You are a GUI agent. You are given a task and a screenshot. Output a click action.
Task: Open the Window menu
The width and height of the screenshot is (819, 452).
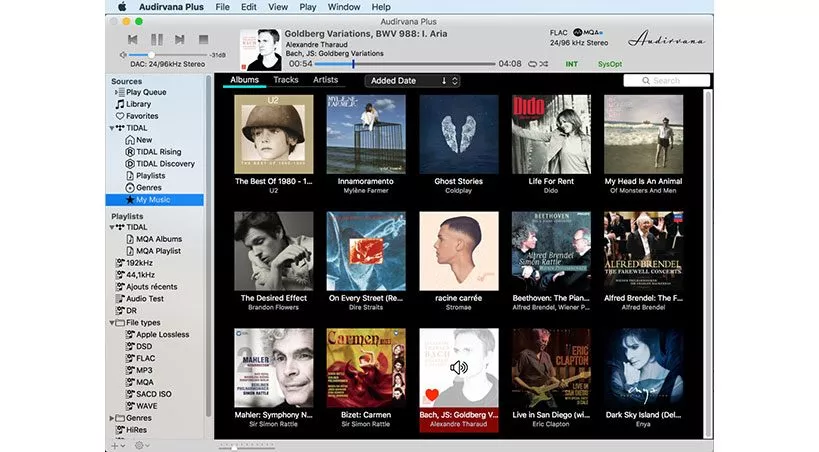coord(344,7)
